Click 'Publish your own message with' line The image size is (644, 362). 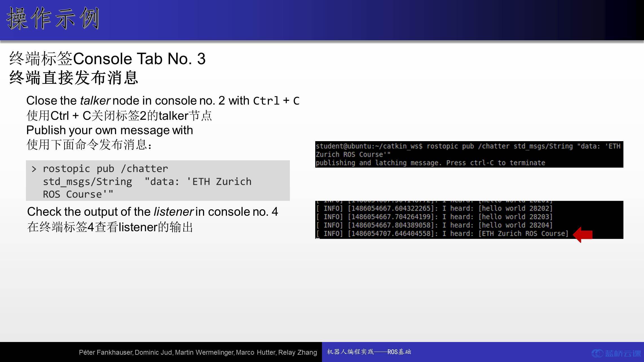(x=109, y=130)
